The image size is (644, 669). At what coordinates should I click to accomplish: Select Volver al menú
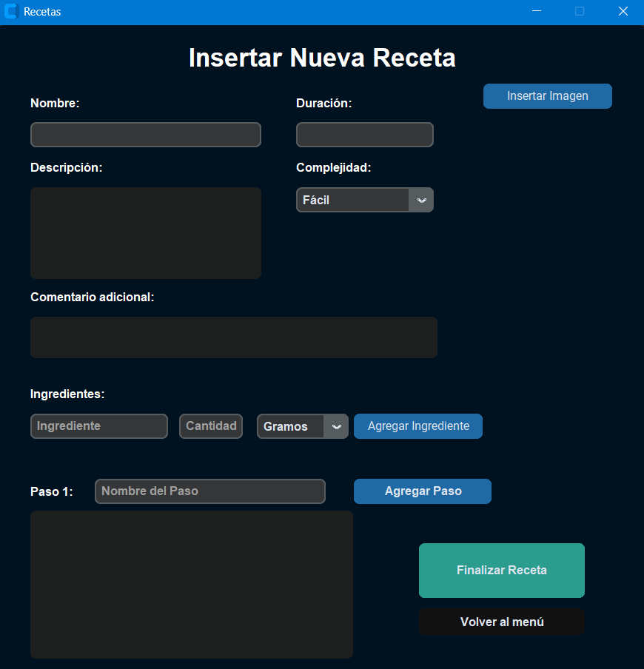(501, 622)
